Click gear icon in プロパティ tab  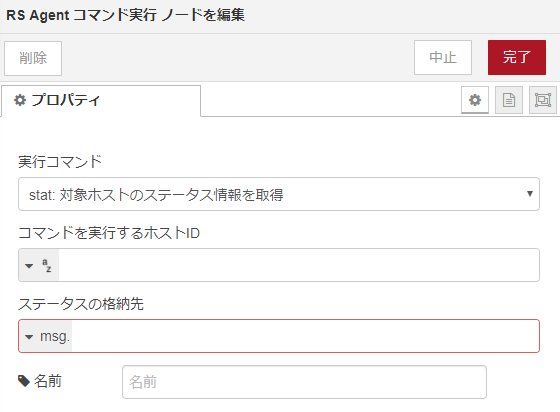point(20,100)
